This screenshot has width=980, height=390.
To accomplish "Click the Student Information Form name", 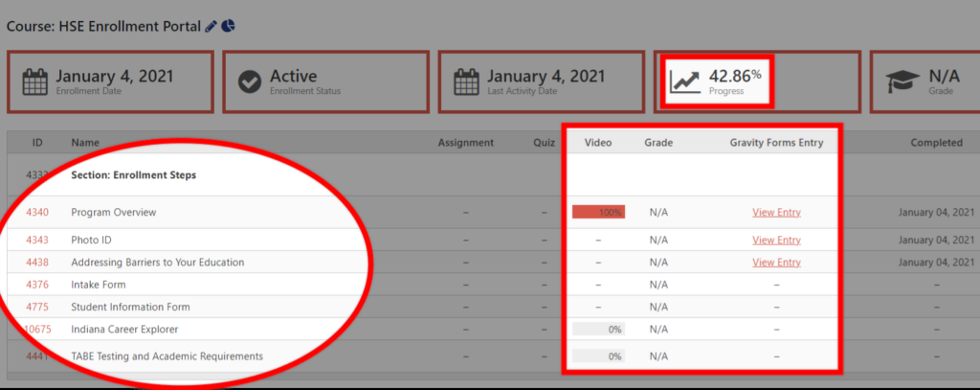I will (130, 308).
